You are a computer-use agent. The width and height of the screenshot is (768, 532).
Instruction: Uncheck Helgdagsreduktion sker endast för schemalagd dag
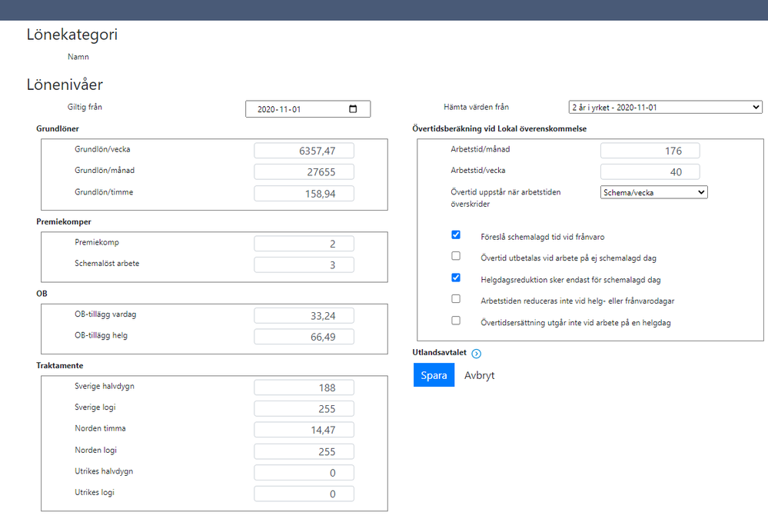pyautogui.click(x=456, y=278)
